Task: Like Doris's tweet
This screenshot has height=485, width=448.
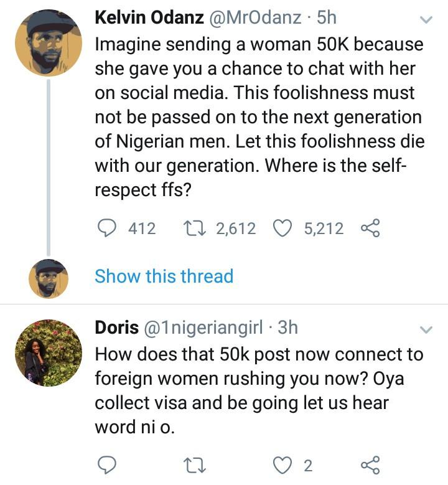Action: [x=283, y=464]
